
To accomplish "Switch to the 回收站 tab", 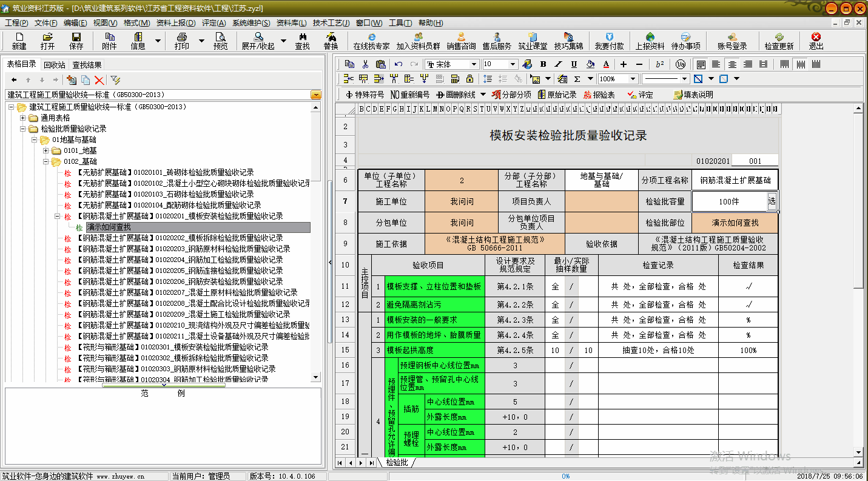I will point(54,65).
